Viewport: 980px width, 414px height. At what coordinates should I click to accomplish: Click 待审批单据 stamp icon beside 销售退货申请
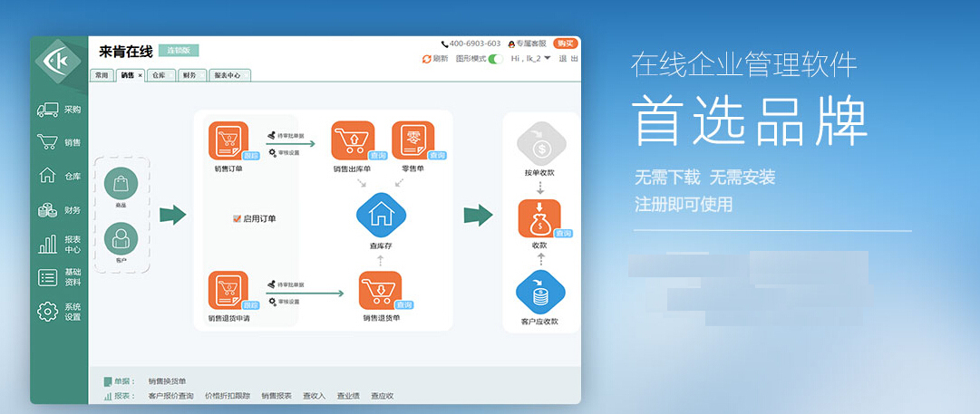click(271, 284)
